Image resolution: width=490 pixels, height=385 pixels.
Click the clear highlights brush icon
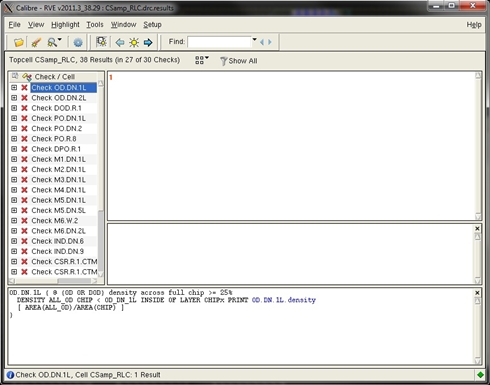36,42
